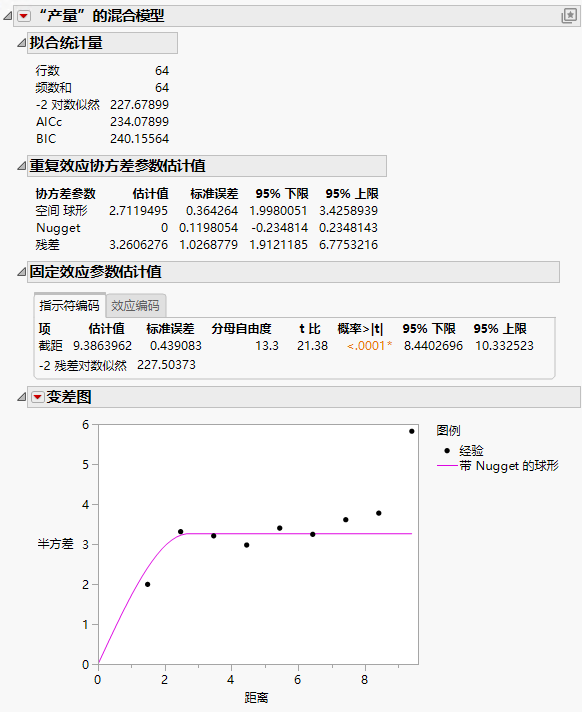Click the 概率>|t| column header
582x712 pixels.
click(360, 329)
